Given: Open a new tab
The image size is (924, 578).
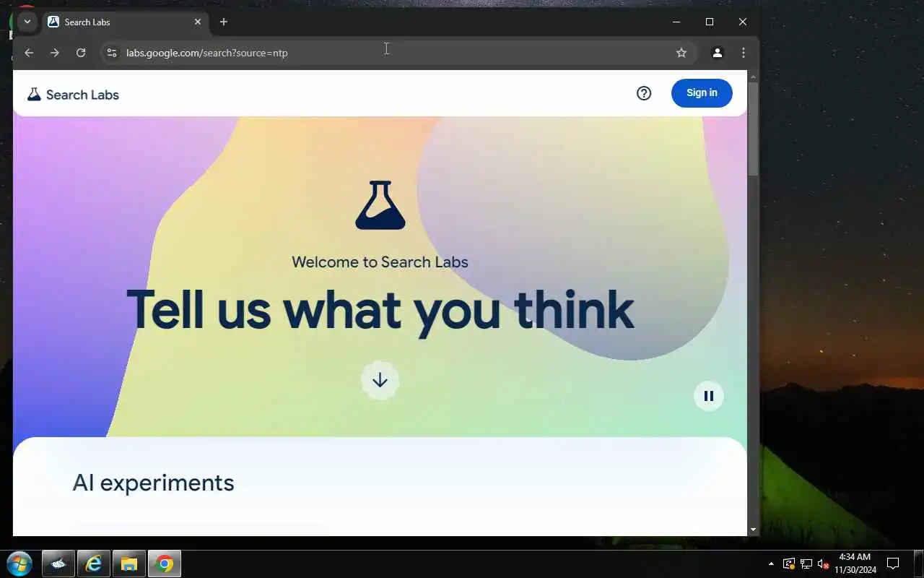Looking at the screenshot, I should 224,22.
